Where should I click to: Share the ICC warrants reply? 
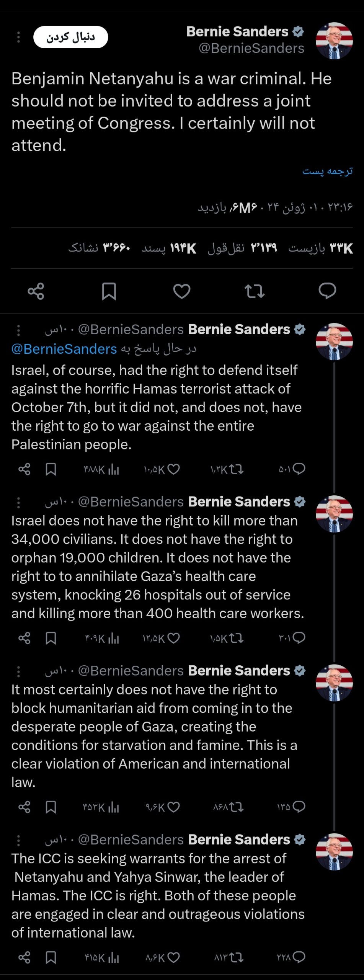click(x=24, y=957)
